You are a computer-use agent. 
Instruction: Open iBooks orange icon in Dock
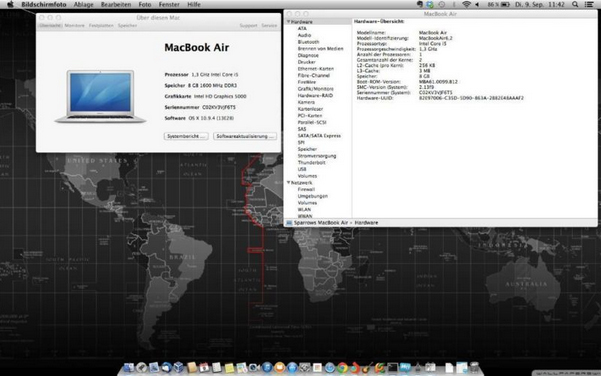point(279,368)
